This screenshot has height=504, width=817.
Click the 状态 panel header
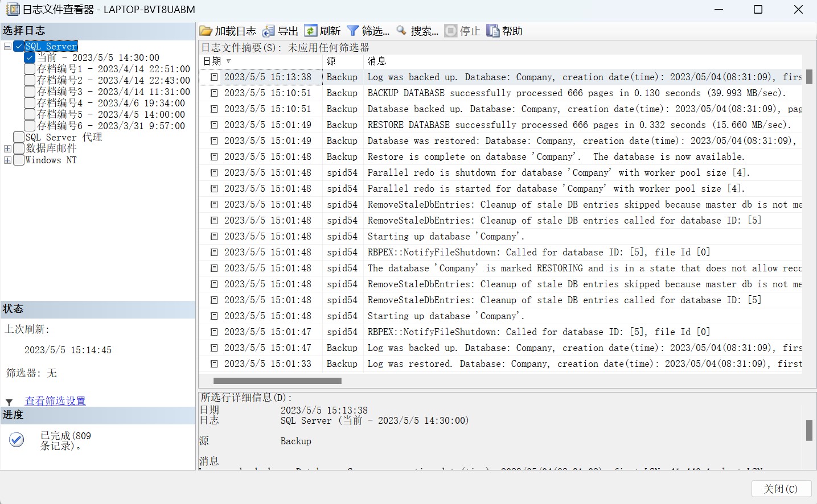[98, 309]
